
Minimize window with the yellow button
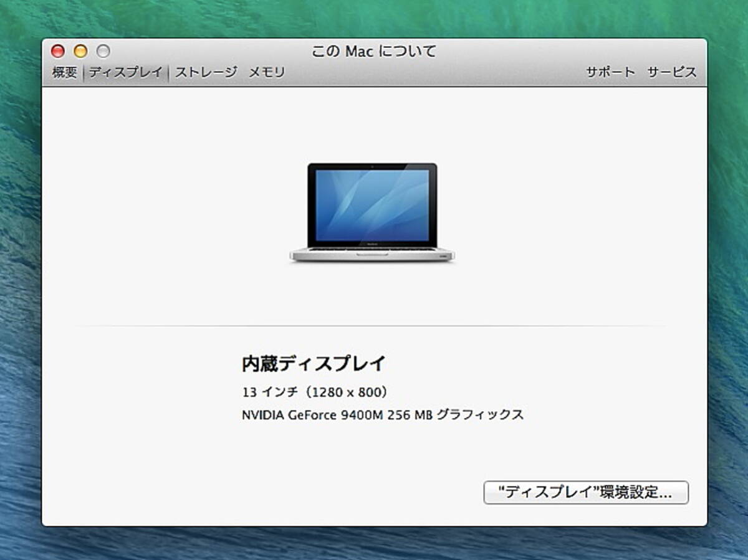80,51
